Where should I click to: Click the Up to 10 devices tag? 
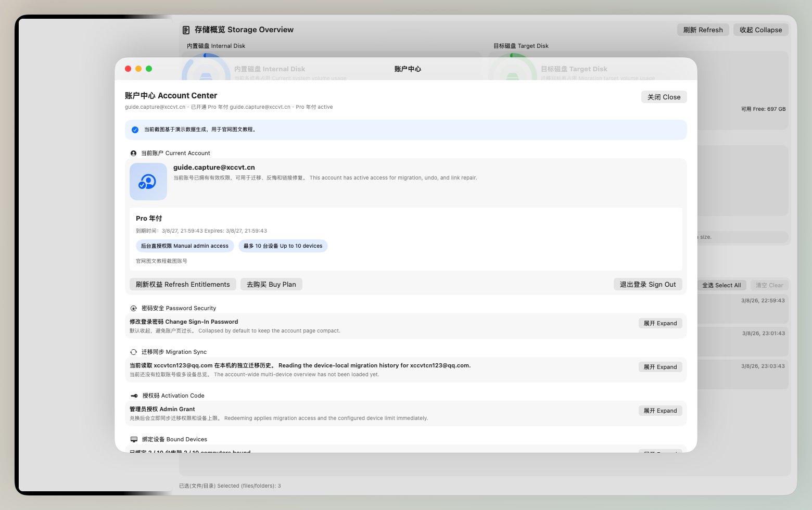283,246
